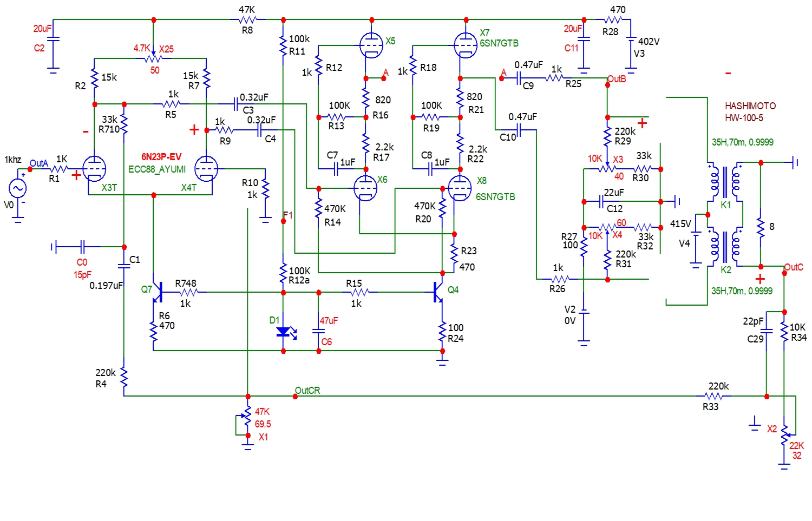The width and height of the screenshot is (812, 521).
Task: Click the D1 LED diode symbol
Action: tap(283, 331)
